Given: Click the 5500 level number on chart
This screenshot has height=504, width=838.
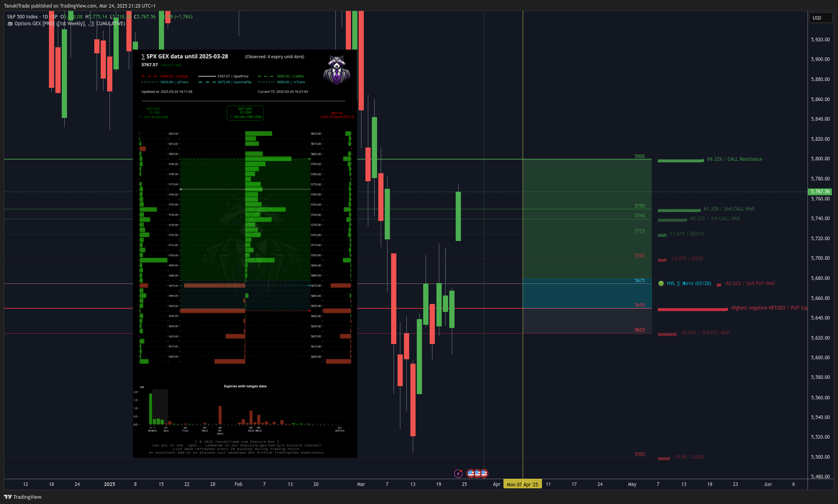Looking at the screenshot, I should 639,454.
